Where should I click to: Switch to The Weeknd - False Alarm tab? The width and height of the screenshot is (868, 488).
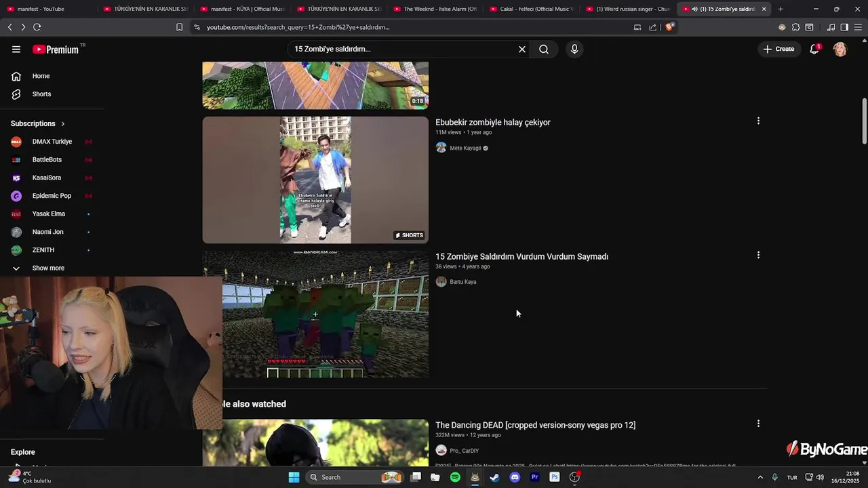(435, 9)
